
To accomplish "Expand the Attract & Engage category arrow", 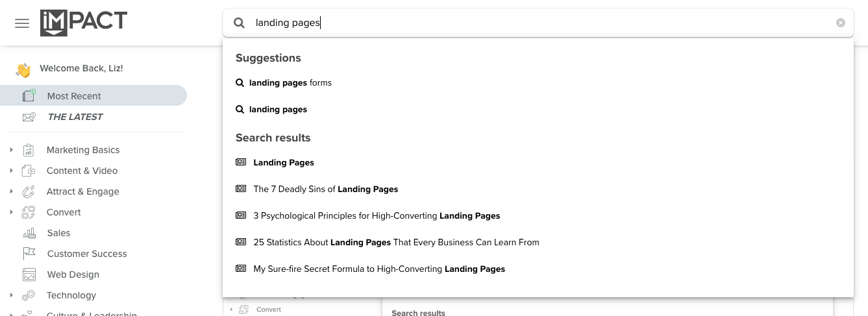I will (11, 191).
